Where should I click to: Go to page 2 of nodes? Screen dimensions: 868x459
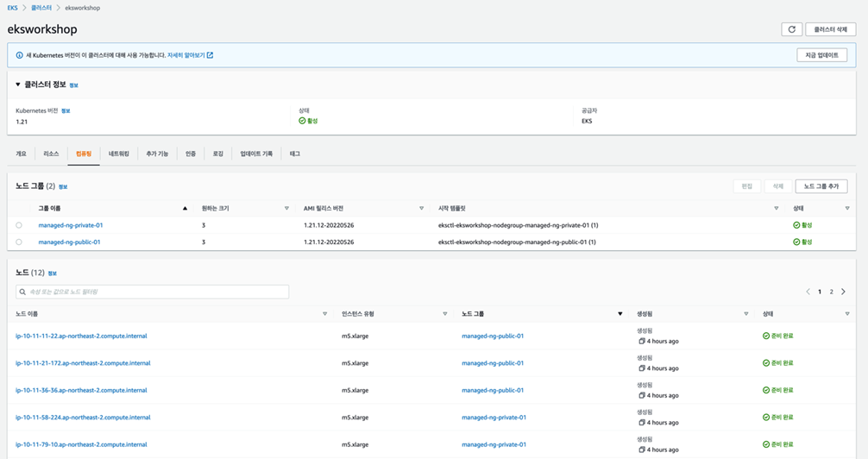pos(831,292)
